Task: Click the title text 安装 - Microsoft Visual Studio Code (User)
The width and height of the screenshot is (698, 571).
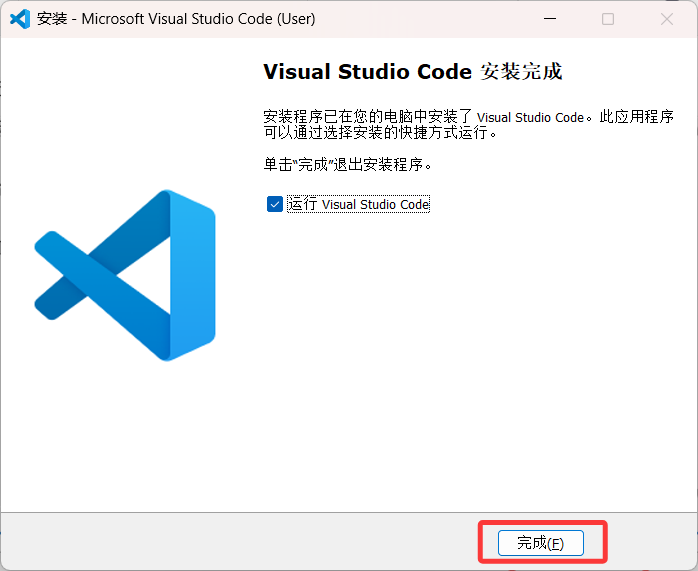Action: click(x=176, y=19)
